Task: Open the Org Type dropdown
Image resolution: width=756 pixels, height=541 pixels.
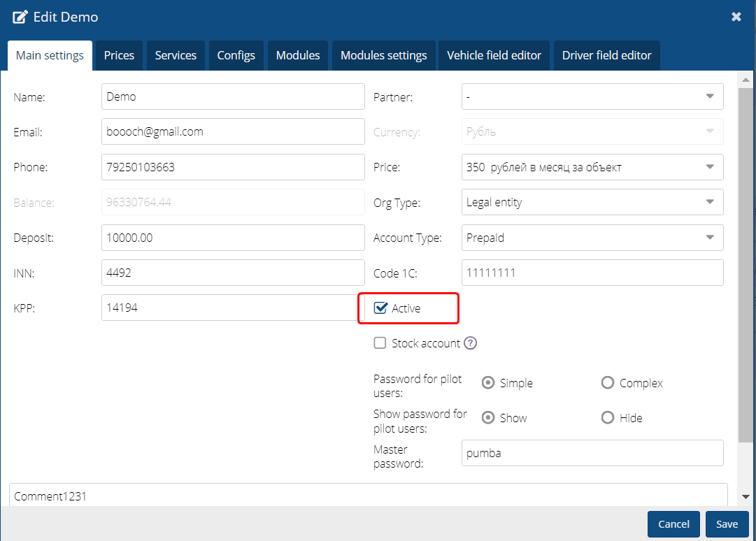Action: pyautogui.click(x=709, y=203)
